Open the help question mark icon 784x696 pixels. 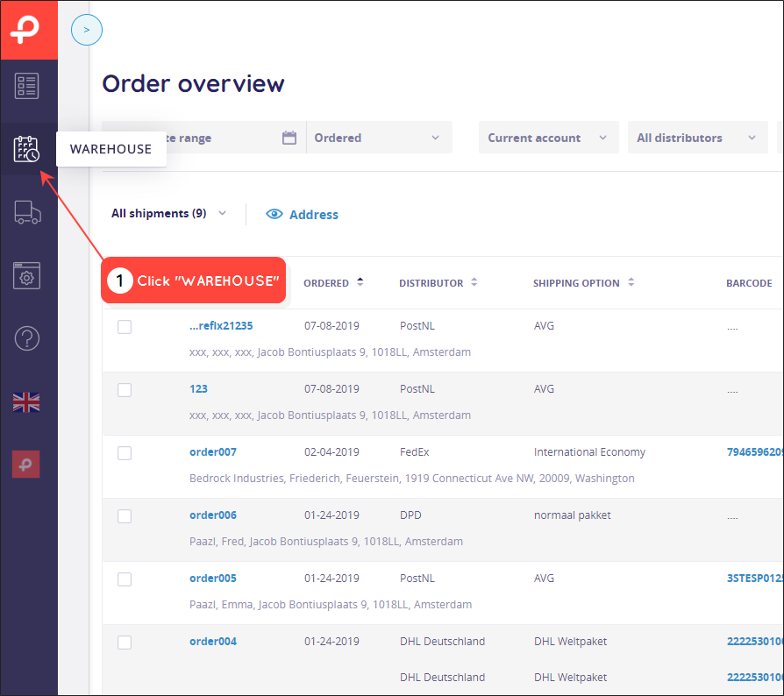(27, 338)
